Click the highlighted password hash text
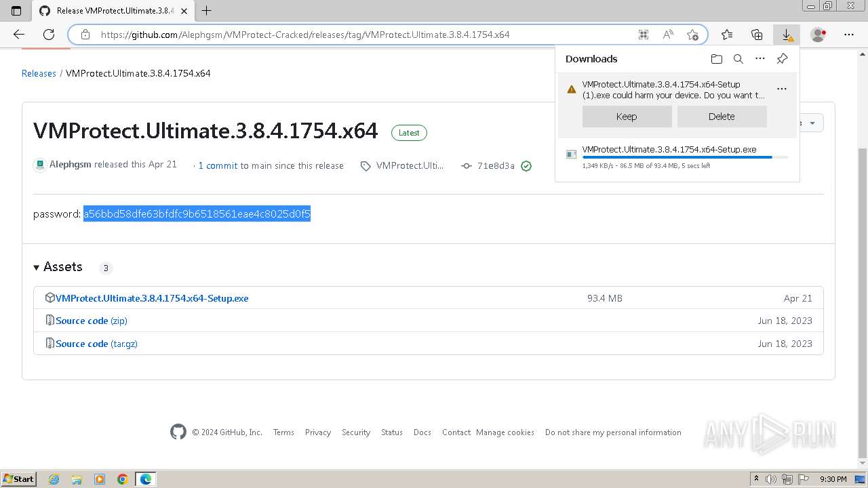The width and height of the screenshot is (868, 488). click(x=197, y=214)
